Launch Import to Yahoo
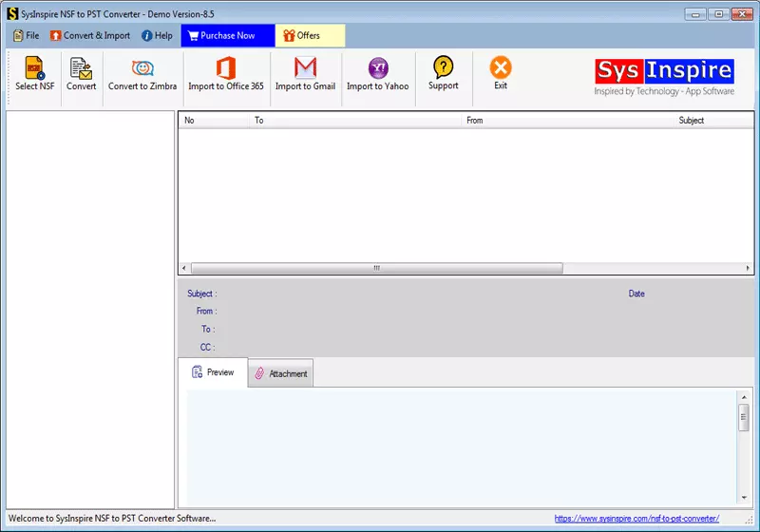 point(377,74)
